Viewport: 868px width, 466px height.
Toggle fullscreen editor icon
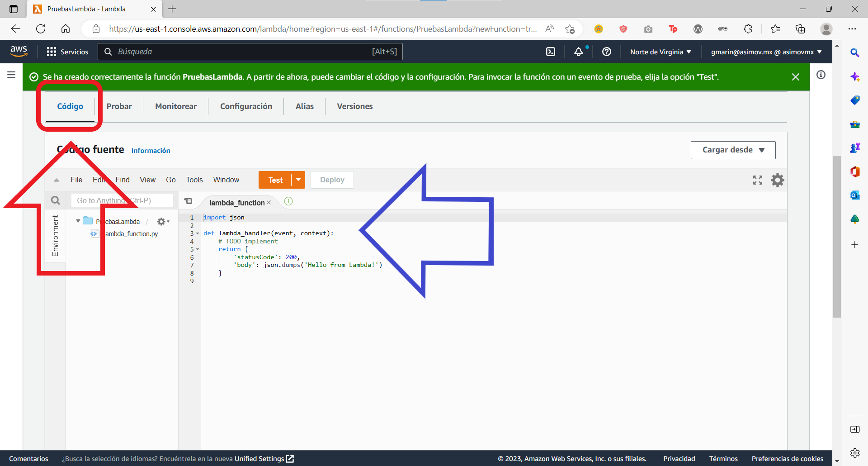tap(758, 180)
